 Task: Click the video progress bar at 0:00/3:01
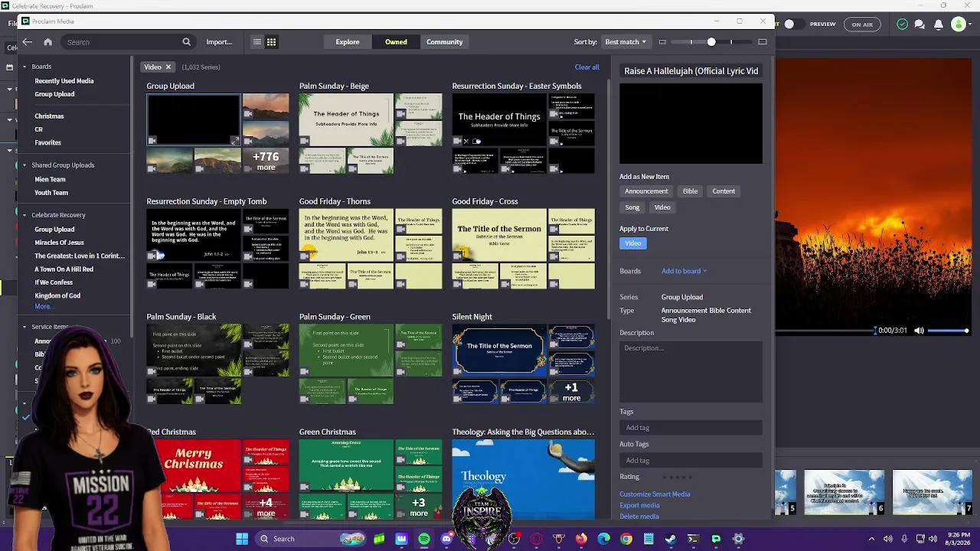point(825,331)
